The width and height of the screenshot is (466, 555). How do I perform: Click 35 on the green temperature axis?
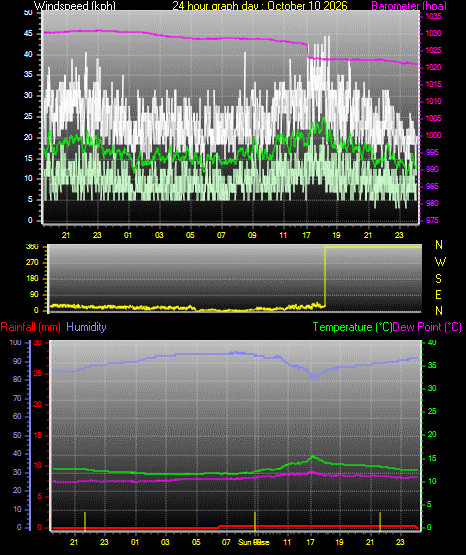432,365
